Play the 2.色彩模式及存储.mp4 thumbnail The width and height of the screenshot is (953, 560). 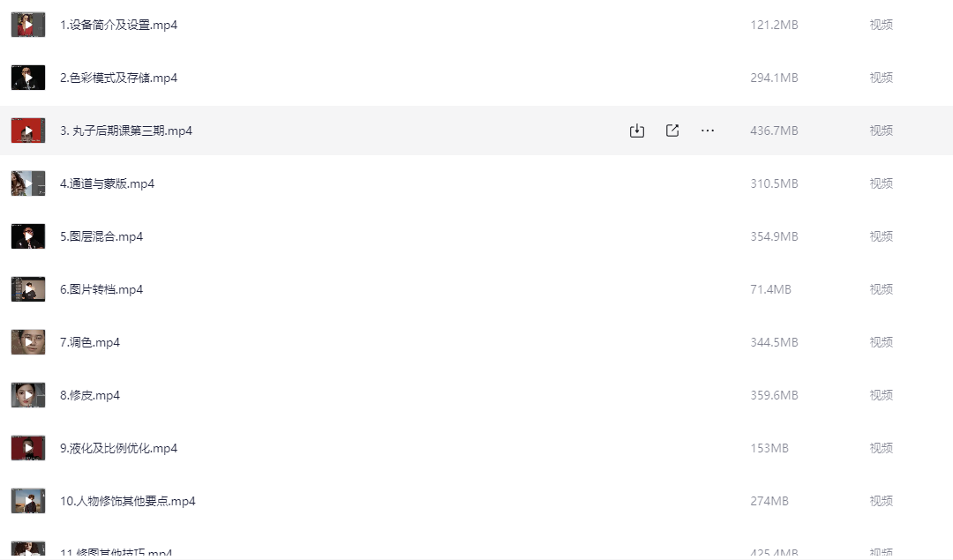28,78
